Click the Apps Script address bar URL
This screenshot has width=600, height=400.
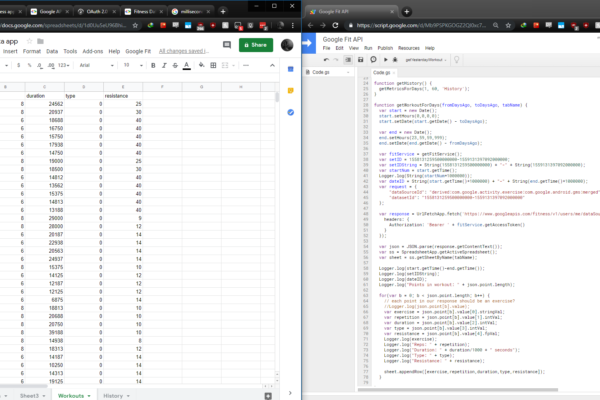pos(421,25)
